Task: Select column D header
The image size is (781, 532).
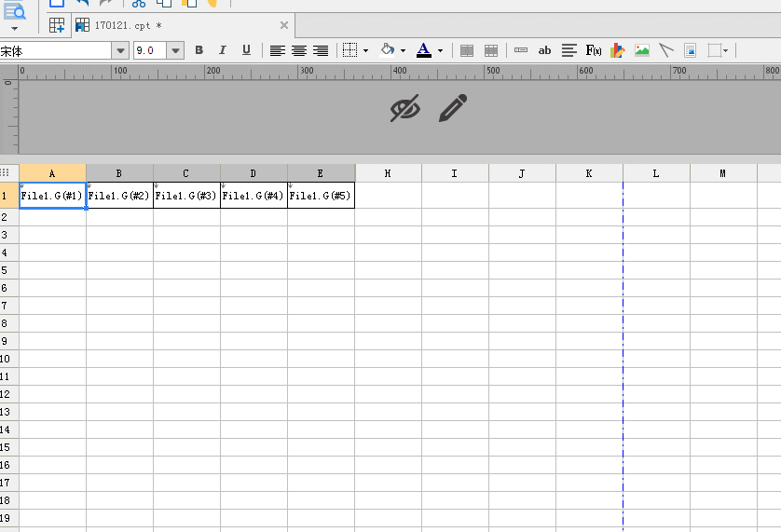Action: tap(253, 173)
